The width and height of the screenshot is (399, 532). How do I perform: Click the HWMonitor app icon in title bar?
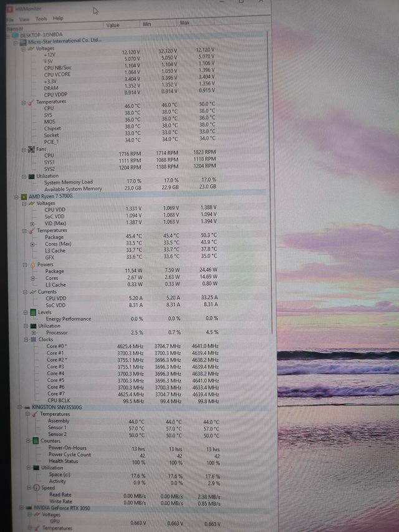[x=10, y=9]
